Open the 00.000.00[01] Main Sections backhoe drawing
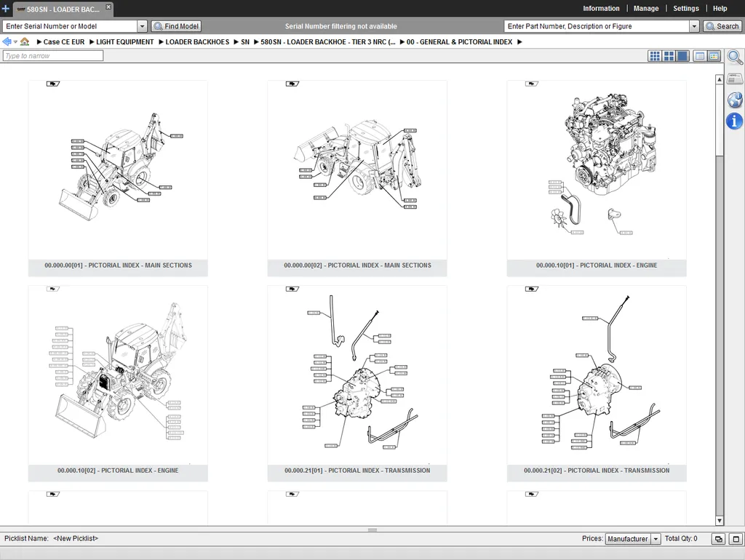 point(118,170)
